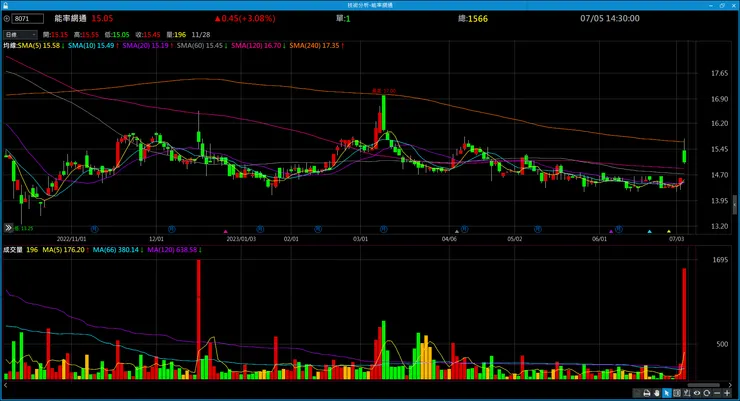740x401 pixels.
Task: Click the green candlestick at the 17.00 high
Action: click(x=384, y=113)
